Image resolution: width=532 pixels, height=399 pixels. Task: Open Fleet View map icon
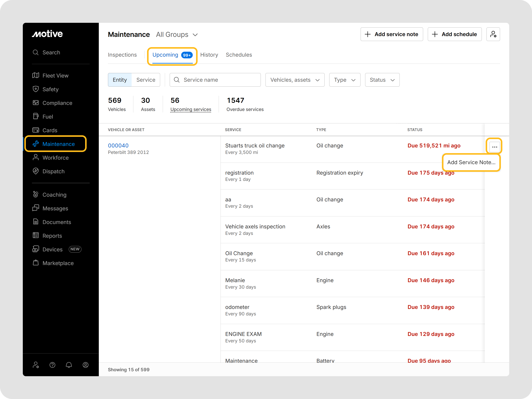pyautogui.click(x=36, y=75)
